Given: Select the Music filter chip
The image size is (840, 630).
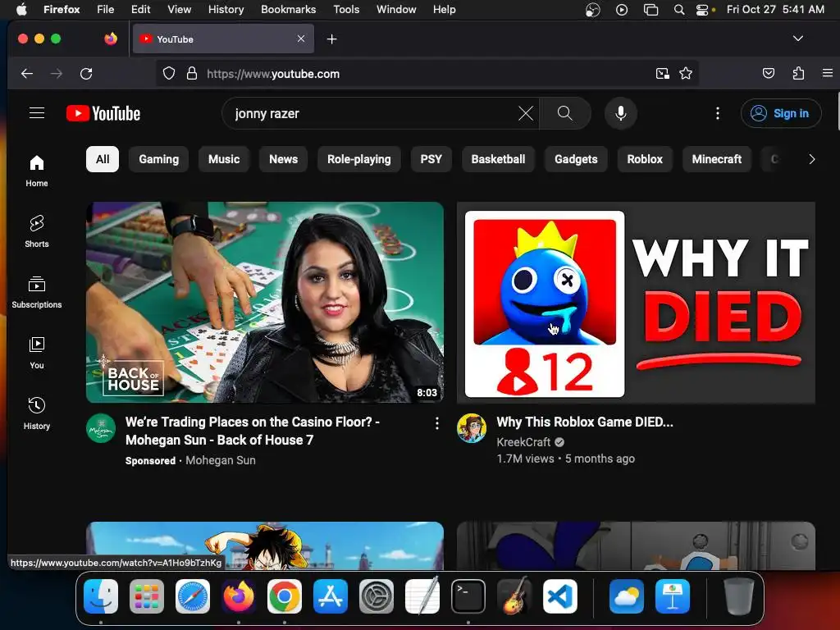Looking at the screenshot, I should [x=224, y=159].
